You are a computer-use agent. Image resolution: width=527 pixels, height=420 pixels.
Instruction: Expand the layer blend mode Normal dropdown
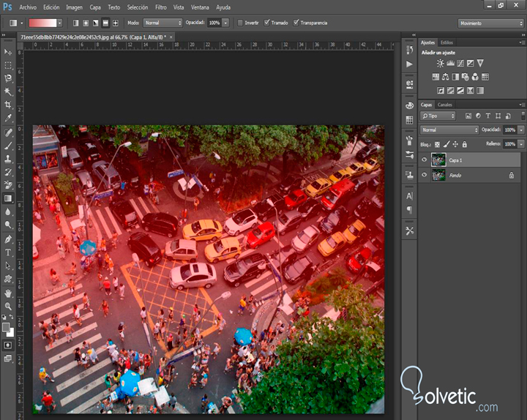tap(449, 130)
